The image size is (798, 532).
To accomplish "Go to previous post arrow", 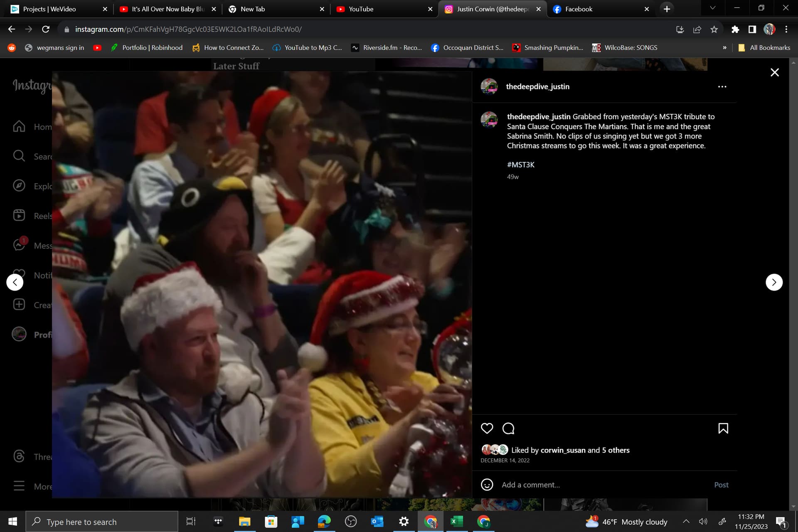I will coord(15,282).
